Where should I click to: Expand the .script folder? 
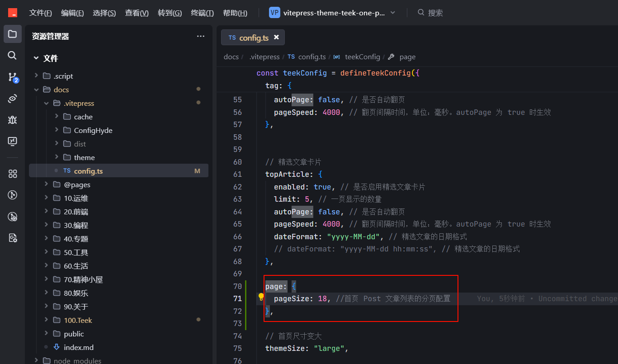point(118,76)
